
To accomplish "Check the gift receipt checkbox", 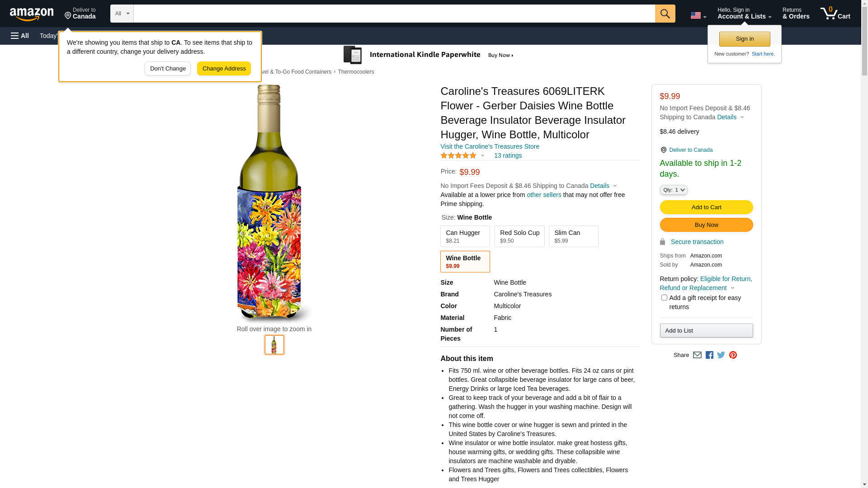I will (x=664, y=298).
